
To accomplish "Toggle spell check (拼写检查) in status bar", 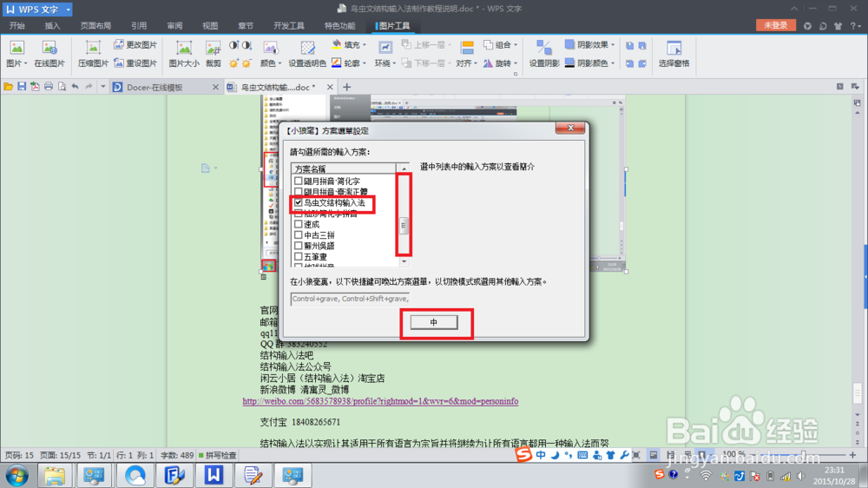I will [218, 455].
